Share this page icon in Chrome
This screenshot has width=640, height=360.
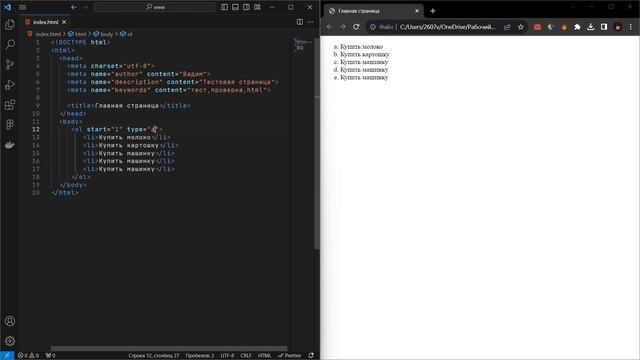pyautogui.click(x=507, y=27)
